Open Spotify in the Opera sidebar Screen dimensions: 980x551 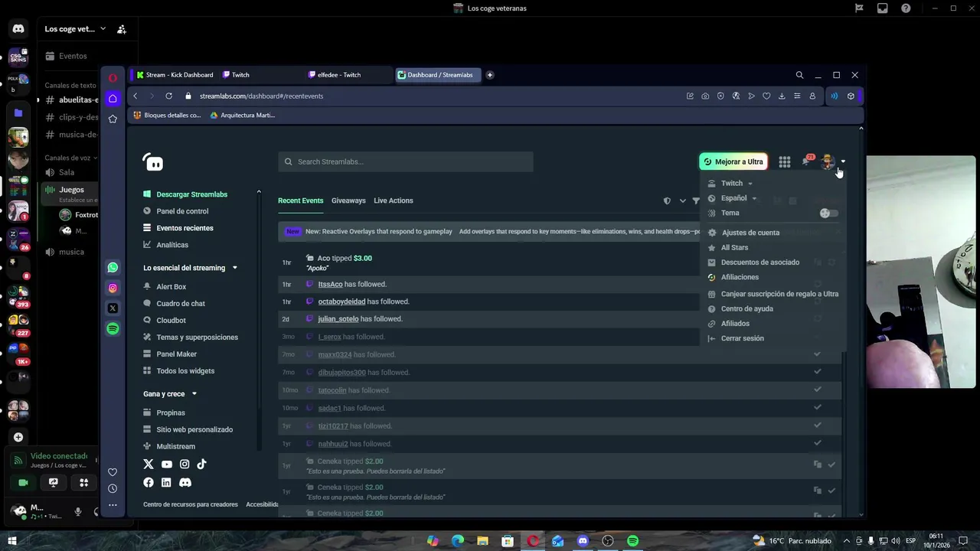click(x=113, y=328)
